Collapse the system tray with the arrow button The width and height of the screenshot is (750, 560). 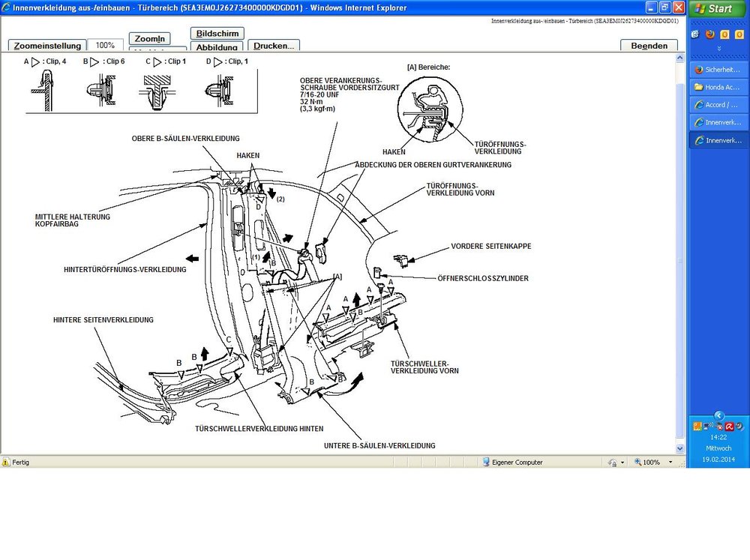(718, 415)
